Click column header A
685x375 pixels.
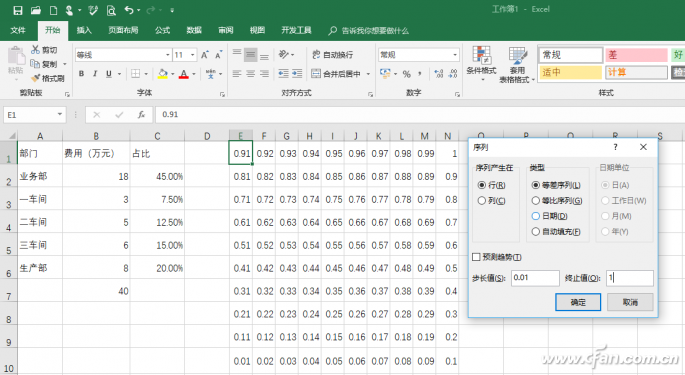(40, 136)
